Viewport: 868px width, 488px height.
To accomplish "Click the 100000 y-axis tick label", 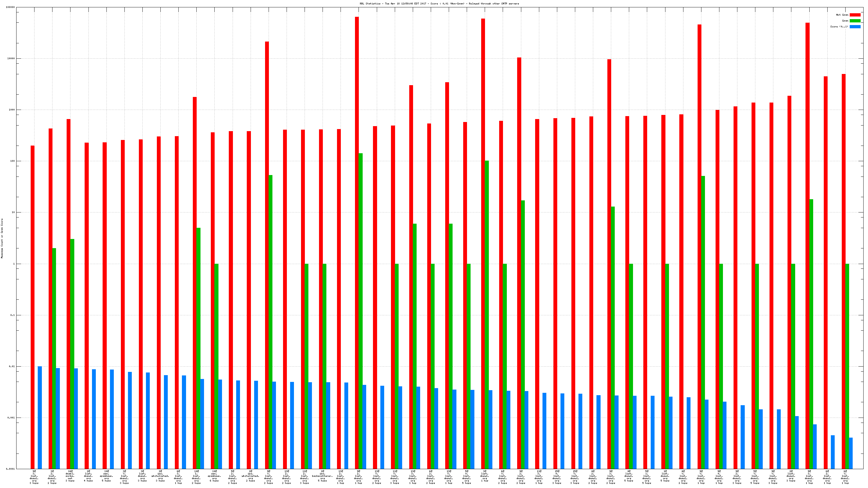I will (x=10, y=7).
